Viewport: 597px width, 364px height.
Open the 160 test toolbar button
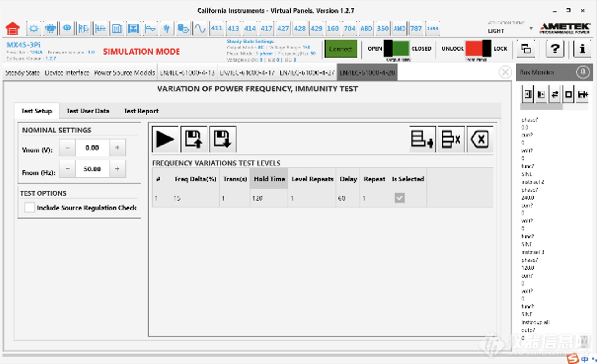point(333,29)
